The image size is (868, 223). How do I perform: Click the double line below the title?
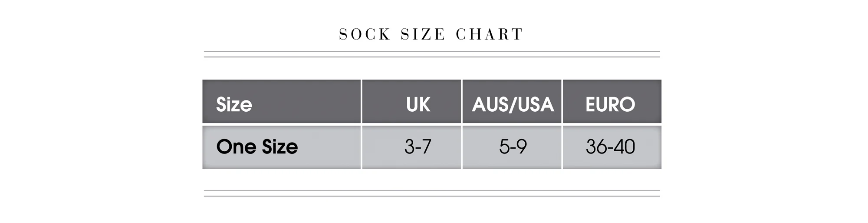[x=432, y=54]
